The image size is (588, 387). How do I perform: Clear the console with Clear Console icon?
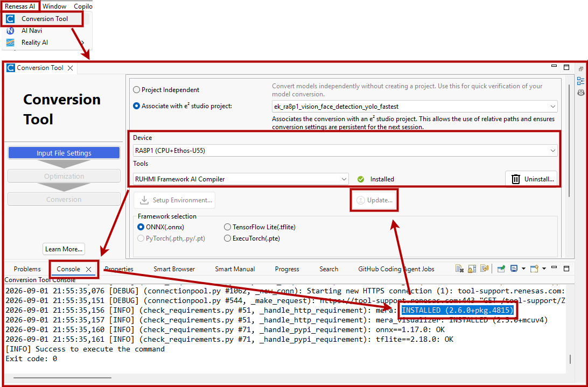pyautogui.click(x=459, y=269)
